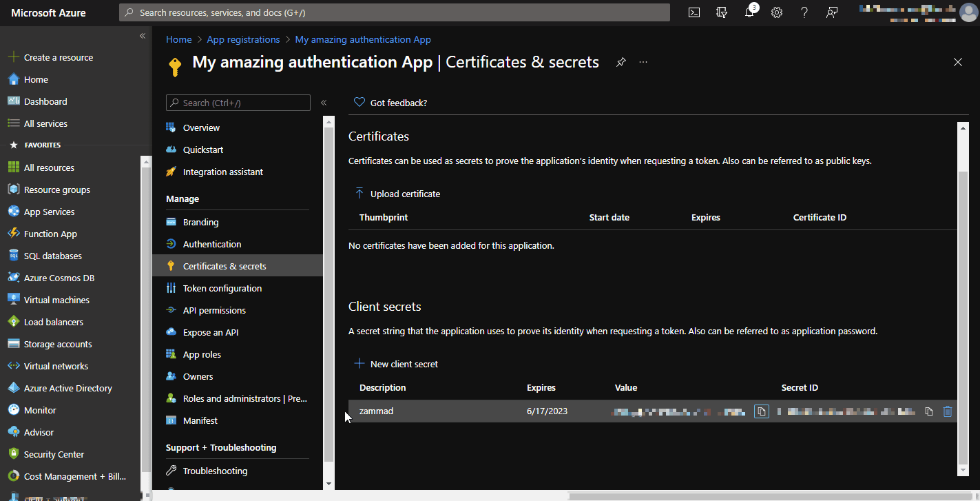Click the 6/17/2023 expiry value

click(547, 411)
